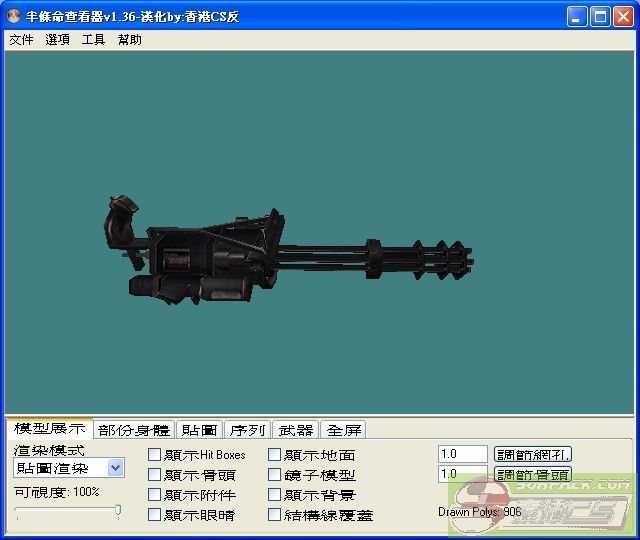The image size is (640, 540).
Task: Click the 可視度 opacity slider
Action: (68, 511)
